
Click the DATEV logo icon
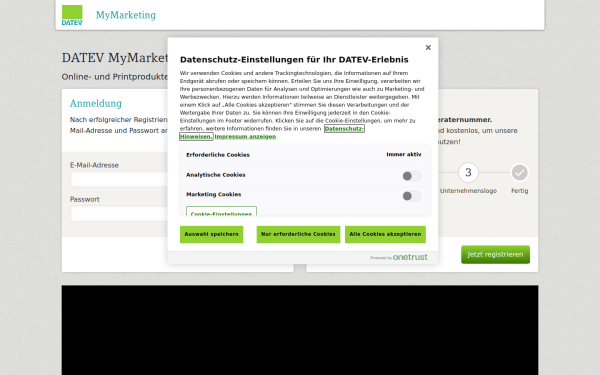click(72, 15)
